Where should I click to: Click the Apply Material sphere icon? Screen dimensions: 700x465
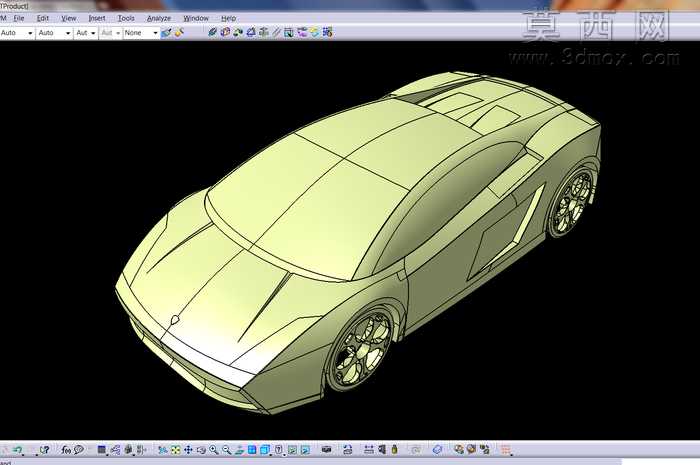(x=458, y=450)
